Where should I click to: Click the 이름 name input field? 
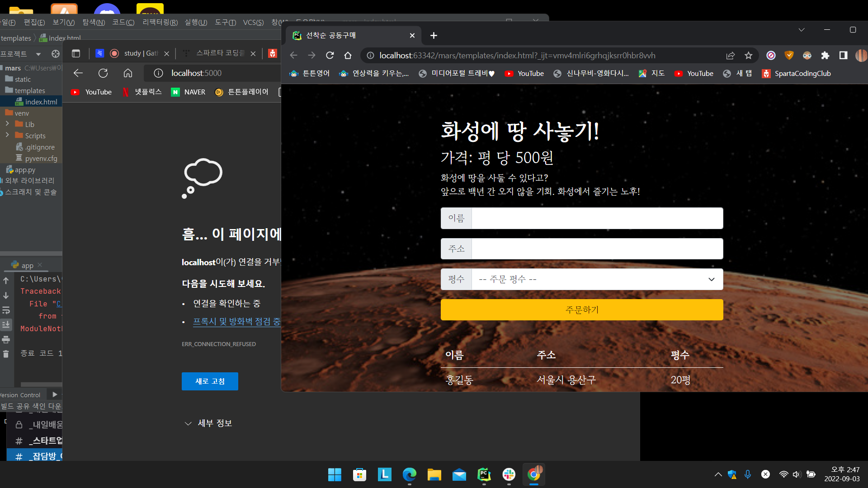pos(597,218)
